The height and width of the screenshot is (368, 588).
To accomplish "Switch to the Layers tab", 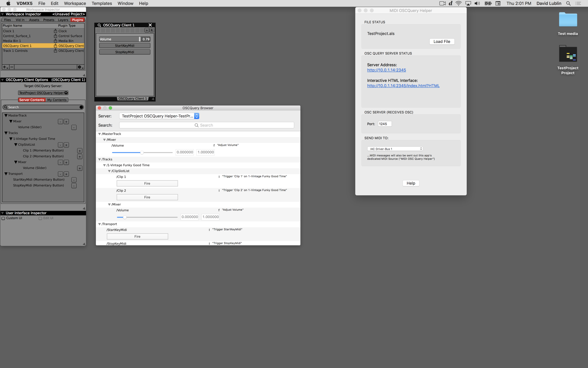I will [63, 20].
